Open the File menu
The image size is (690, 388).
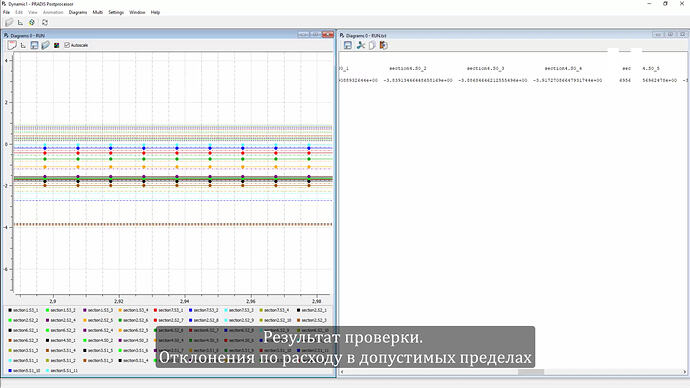click(6, 12)
